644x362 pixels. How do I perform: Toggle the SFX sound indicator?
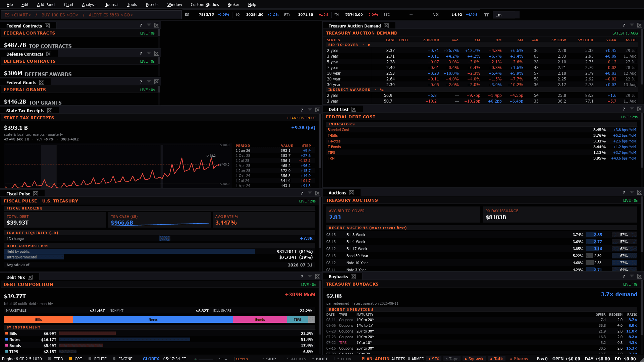point(434,359)
